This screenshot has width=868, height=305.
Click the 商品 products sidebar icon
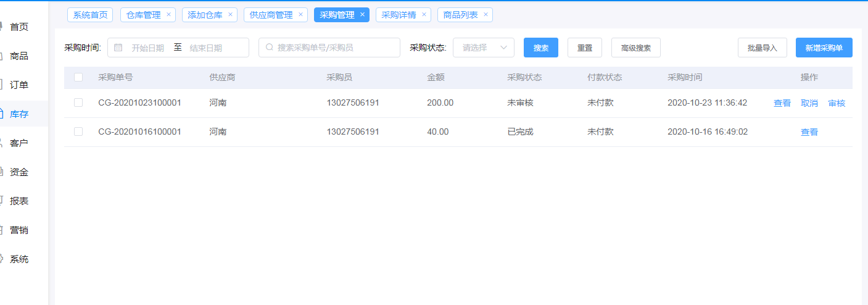(2, 56)
